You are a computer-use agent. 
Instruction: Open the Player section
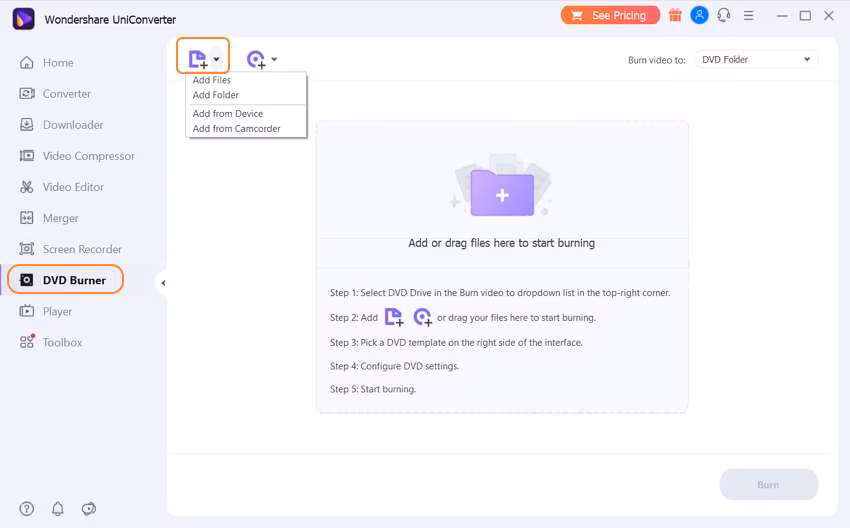[57, 311]
